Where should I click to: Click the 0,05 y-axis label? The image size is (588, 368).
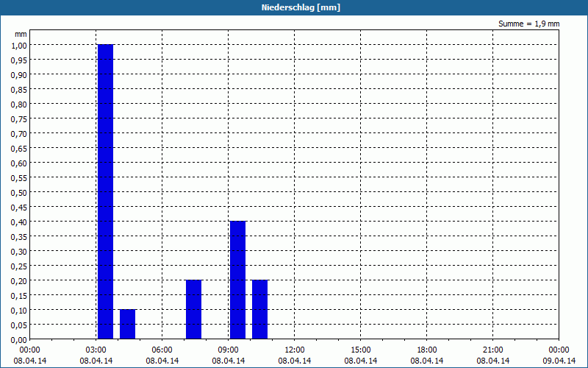coord(19,325)
